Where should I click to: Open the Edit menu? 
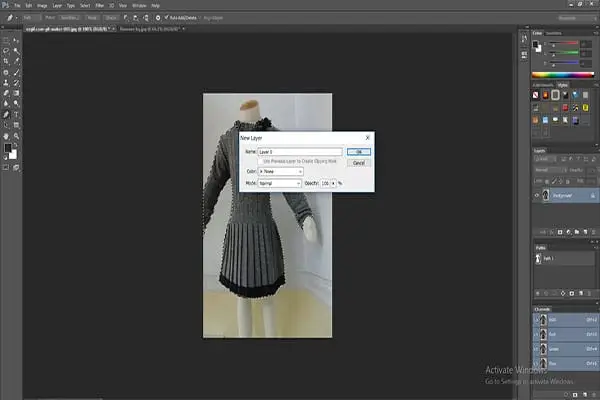click(x=29, y=6)
